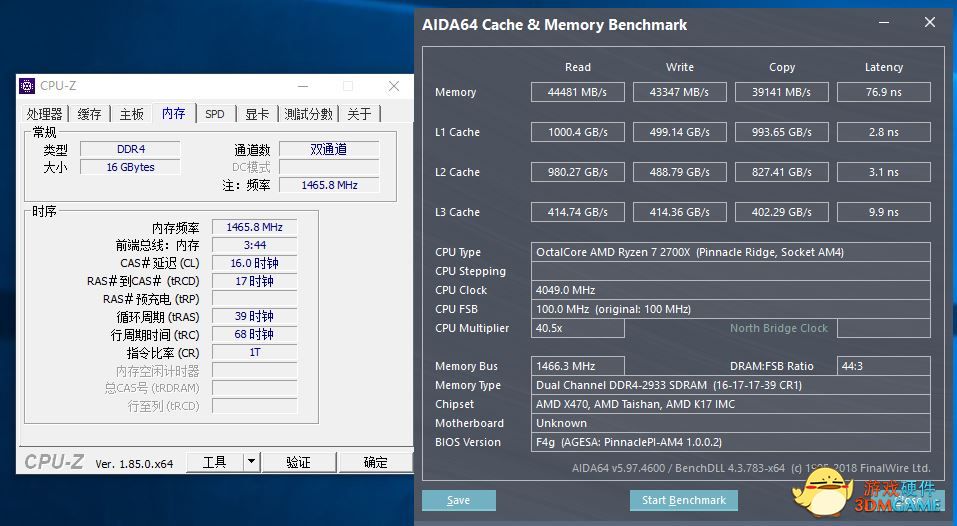The image size is (957, 526).
Task: Click the Memory Bus field 1466.3 MHz
Action: click(x=577, y=366)
